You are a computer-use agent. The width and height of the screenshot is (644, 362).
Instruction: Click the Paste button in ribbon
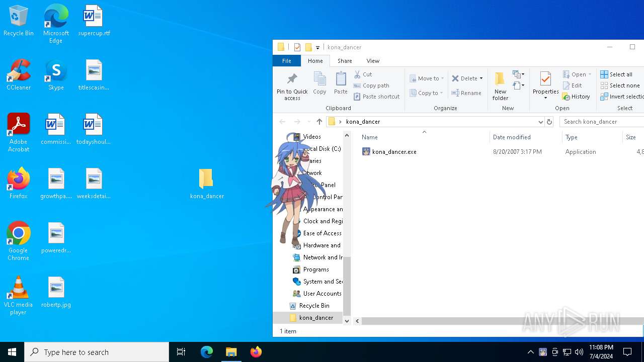pyautogui.click(x=341, y=83)
